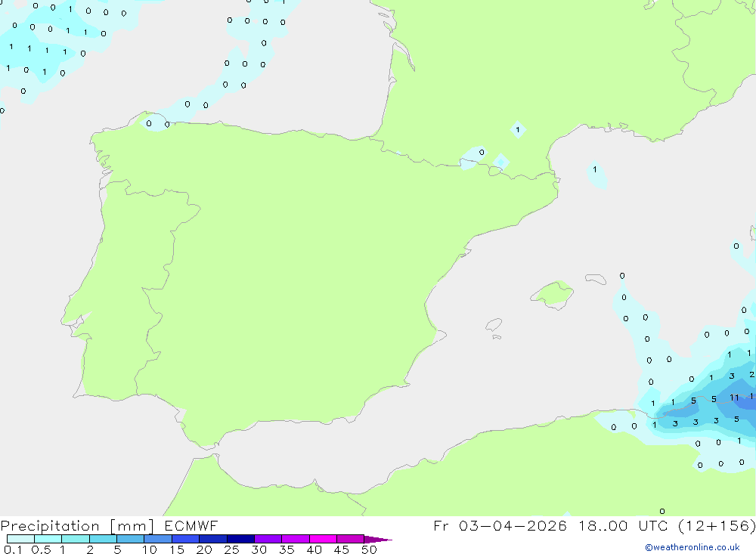Click the 45–50 mm legend color swatch
The image size is (756, 554).
click(350, 539)
